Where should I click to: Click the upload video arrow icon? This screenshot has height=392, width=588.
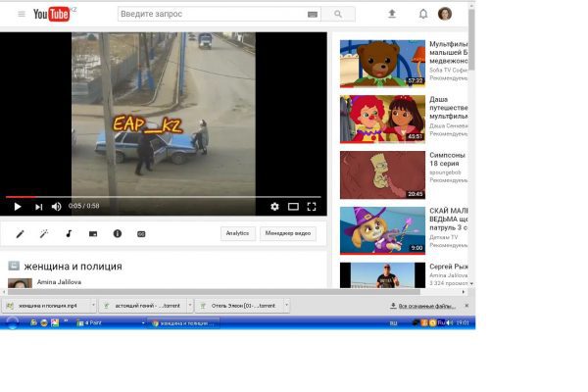click(392, 14)
